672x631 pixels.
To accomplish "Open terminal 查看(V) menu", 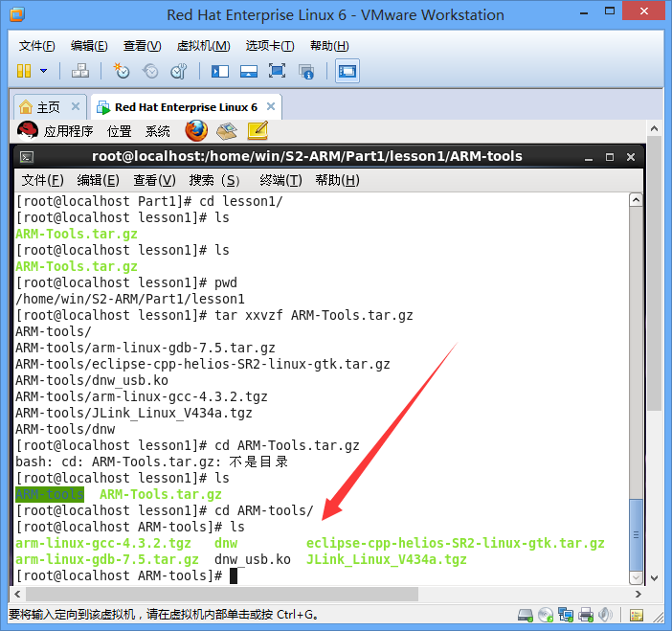I will (x=154, y=180).
